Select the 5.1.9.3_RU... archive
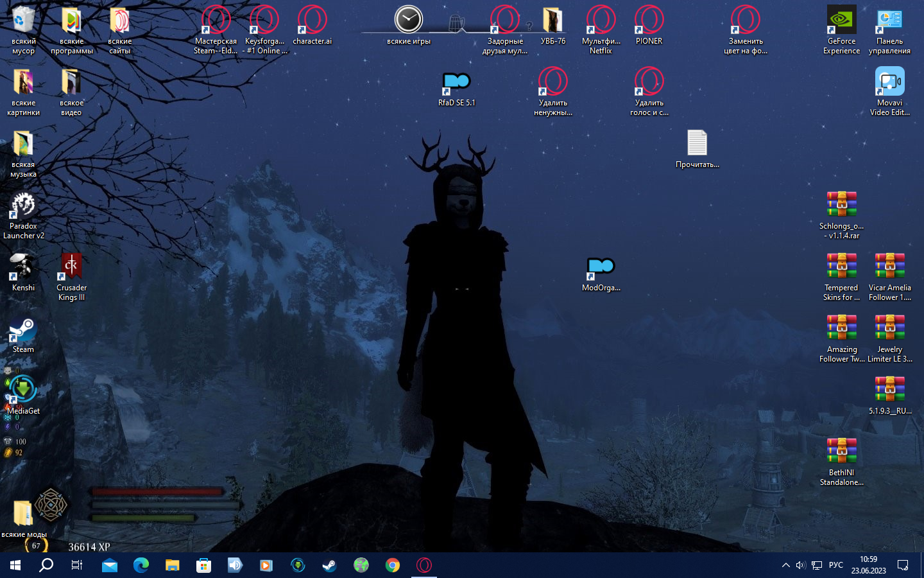Viewport: 924px width, 578px height. 889,396
